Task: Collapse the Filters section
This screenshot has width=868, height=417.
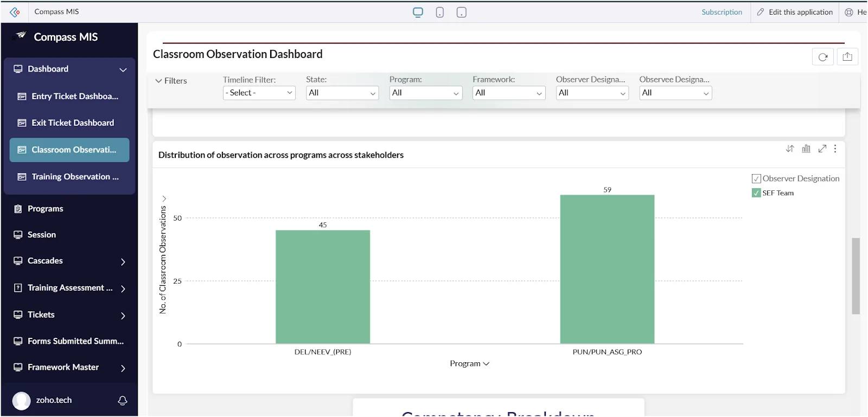Action: click(x=171, y=81)
